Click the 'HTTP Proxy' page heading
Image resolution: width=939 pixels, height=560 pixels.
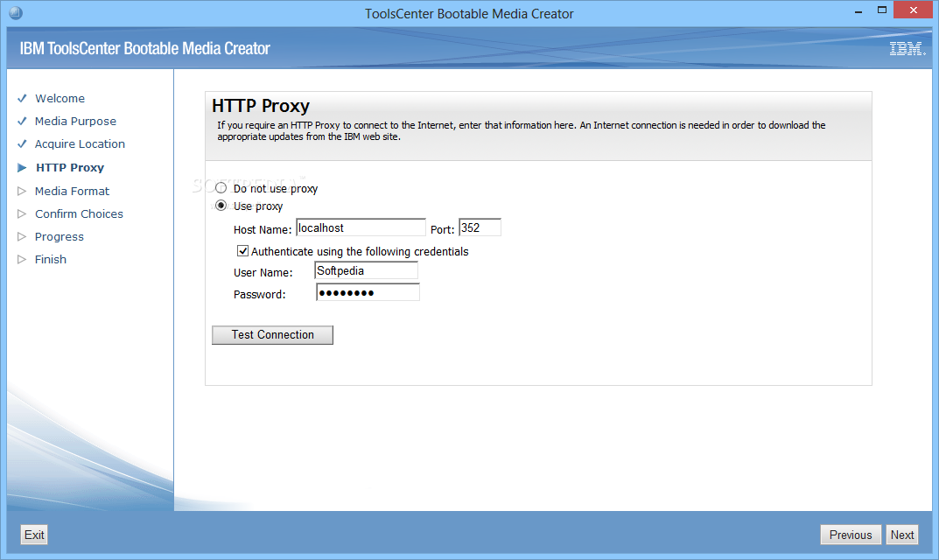pyautogui.click(x=261, y=106)
